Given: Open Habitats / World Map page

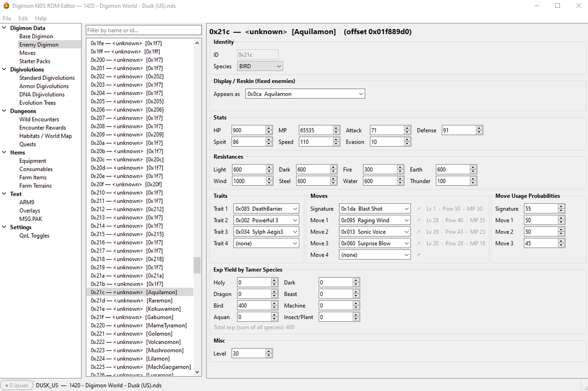Looking at the screenshot, I should pyautogui.click(x=46, y=136).
